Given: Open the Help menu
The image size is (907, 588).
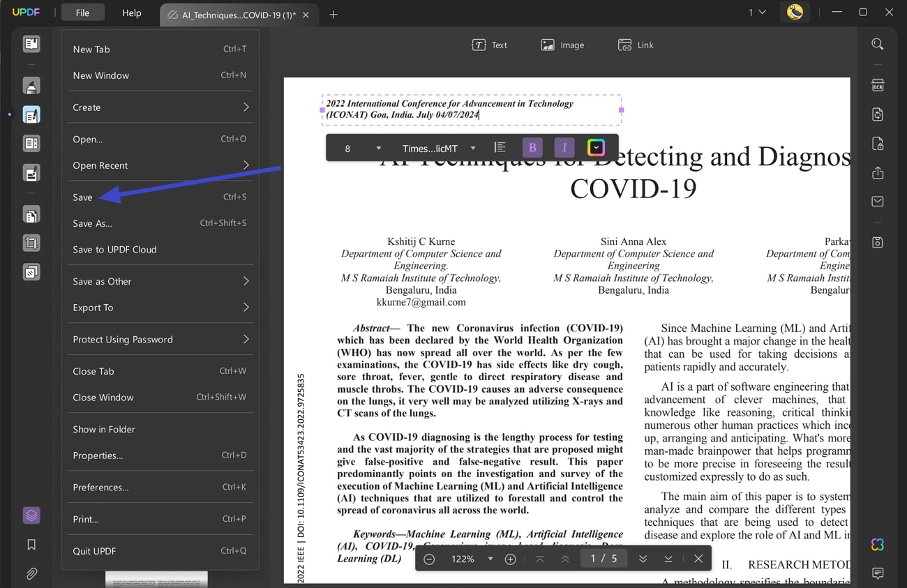Looking at the screenshot, I should 131,13.
